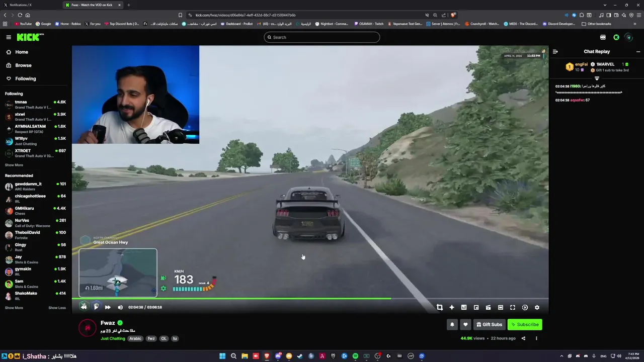This screenshot has height=362, width=644.
Task: Open the Kick sidebar hamburger menu
Action: pos(9,37)
